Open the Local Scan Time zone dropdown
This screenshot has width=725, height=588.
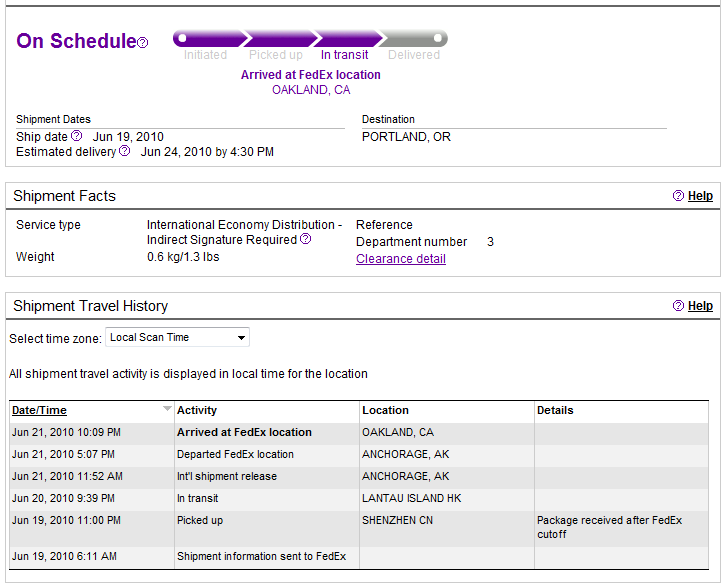178,337
